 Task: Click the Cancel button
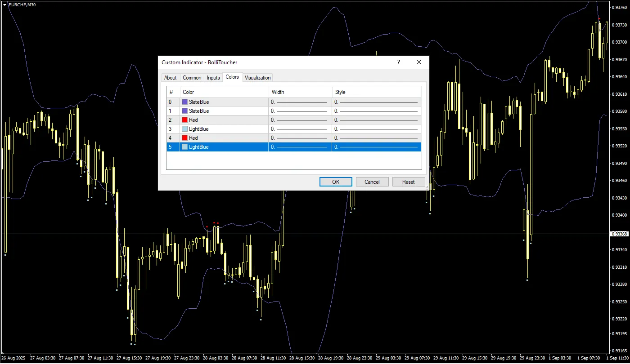[372, 182]
